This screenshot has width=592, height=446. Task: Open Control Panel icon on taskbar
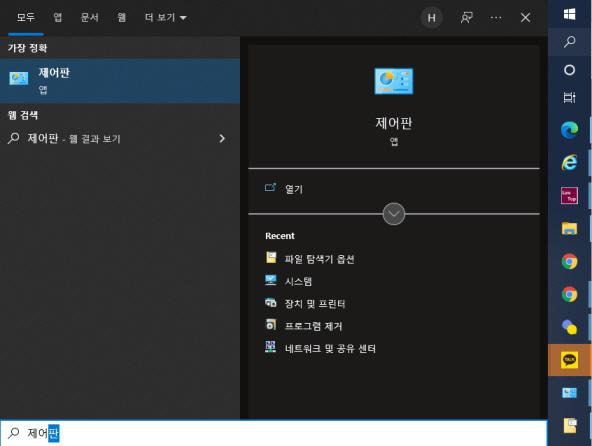(569, 393)
